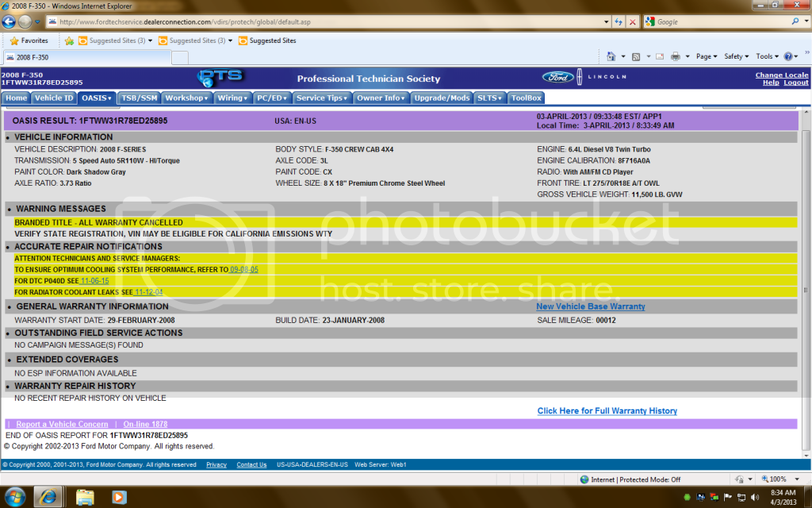Open the address bar history dropdown
The image size is (812, 508).
(607, 21)
